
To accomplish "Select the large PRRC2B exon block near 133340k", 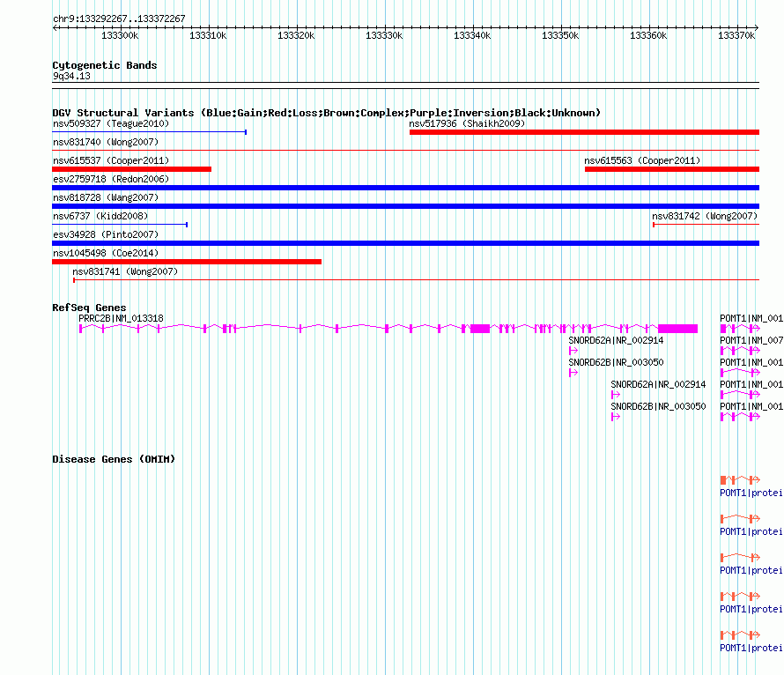I will tap(480, 329).
